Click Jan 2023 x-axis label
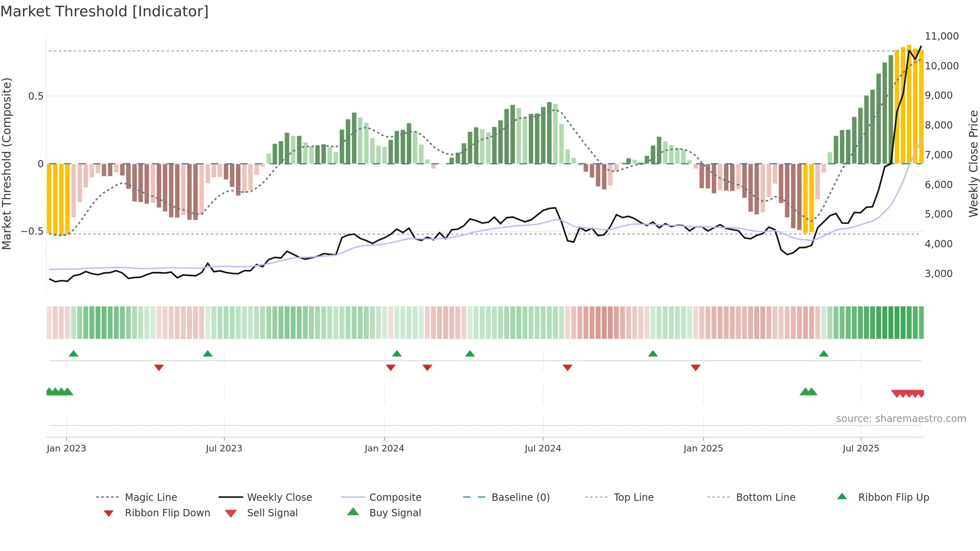Screen dimensions: 980x551 point(67,449)
